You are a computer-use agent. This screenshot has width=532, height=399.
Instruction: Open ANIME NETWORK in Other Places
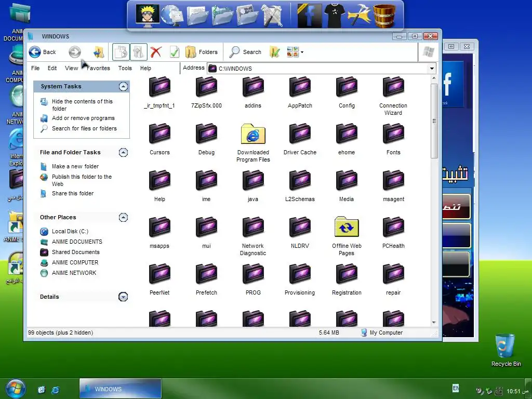[x=74, y=273]
